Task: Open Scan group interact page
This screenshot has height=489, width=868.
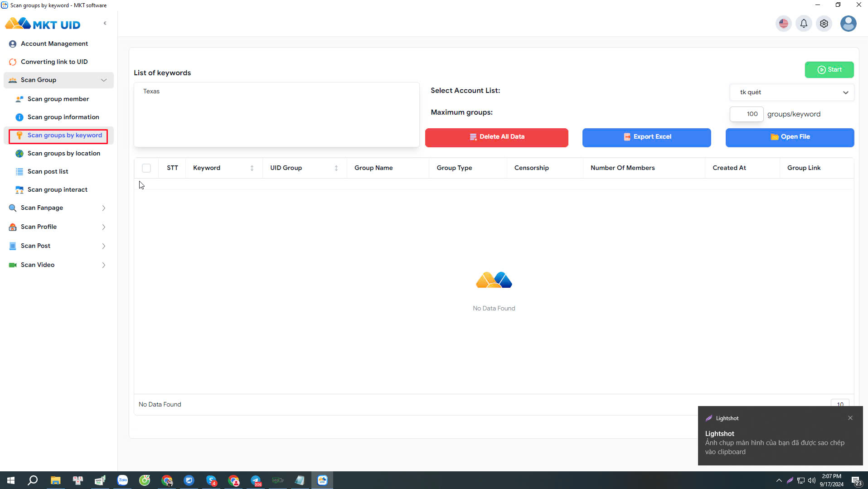Action: [58, 189]
